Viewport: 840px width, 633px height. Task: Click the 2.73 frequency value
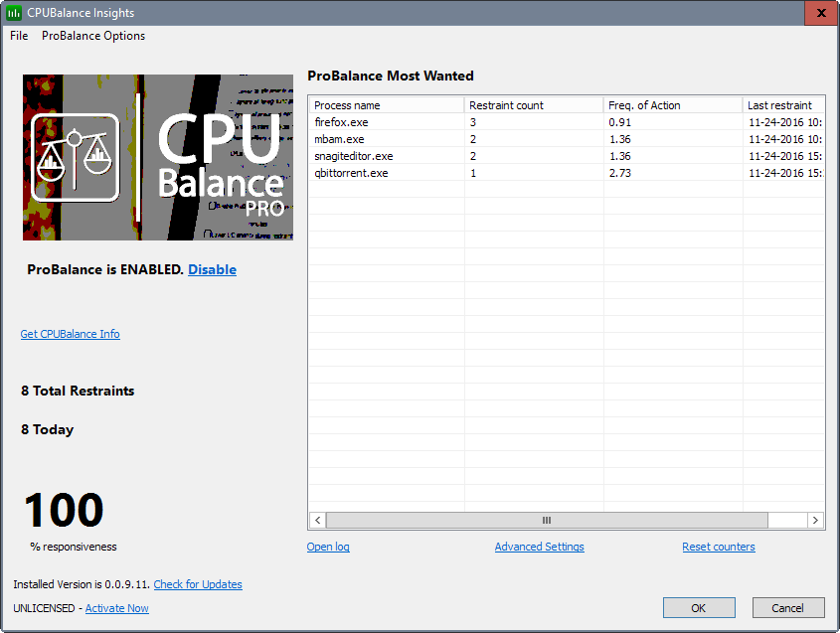[620, 173]
